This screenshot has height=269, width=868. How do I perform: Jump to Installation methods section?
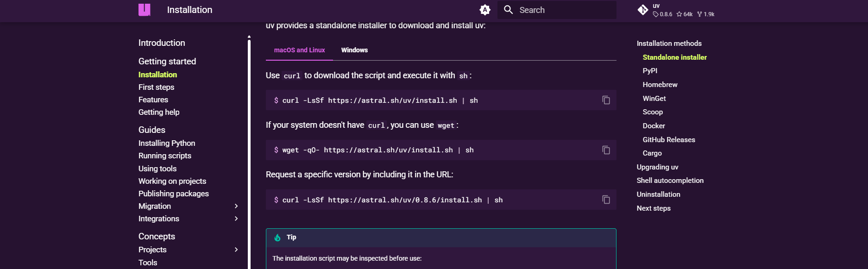[x=669, y=43]
